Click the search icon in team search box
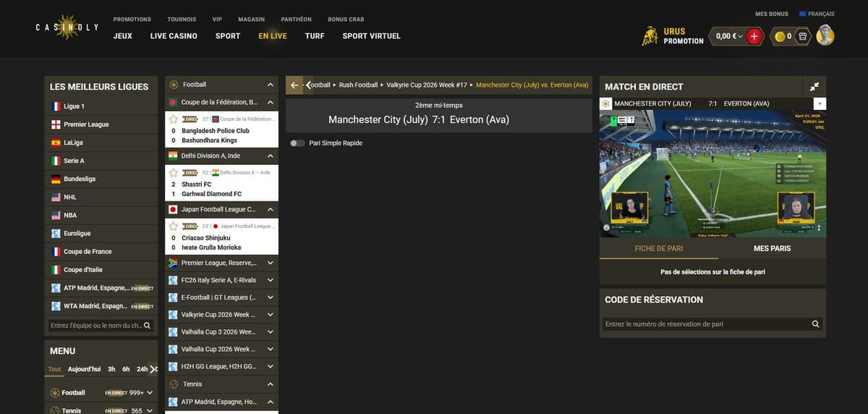 pos(148,326)
